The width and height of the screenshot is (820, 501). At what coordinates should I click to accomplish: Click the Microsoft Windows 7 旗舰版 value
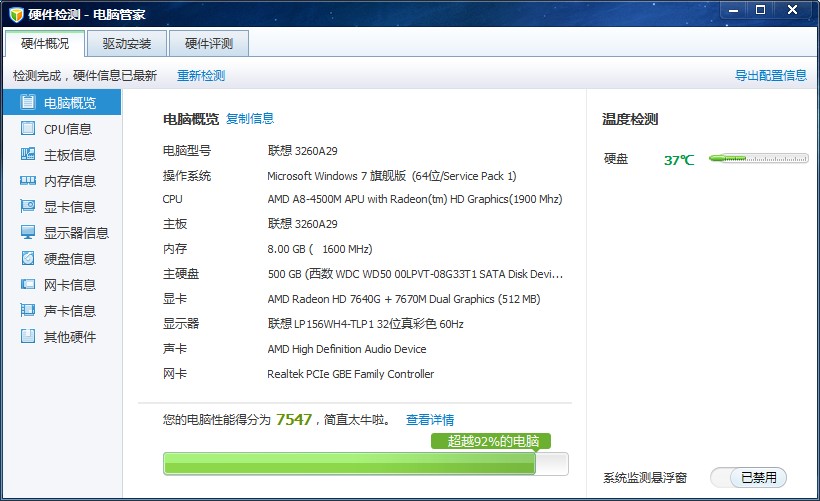392,176
